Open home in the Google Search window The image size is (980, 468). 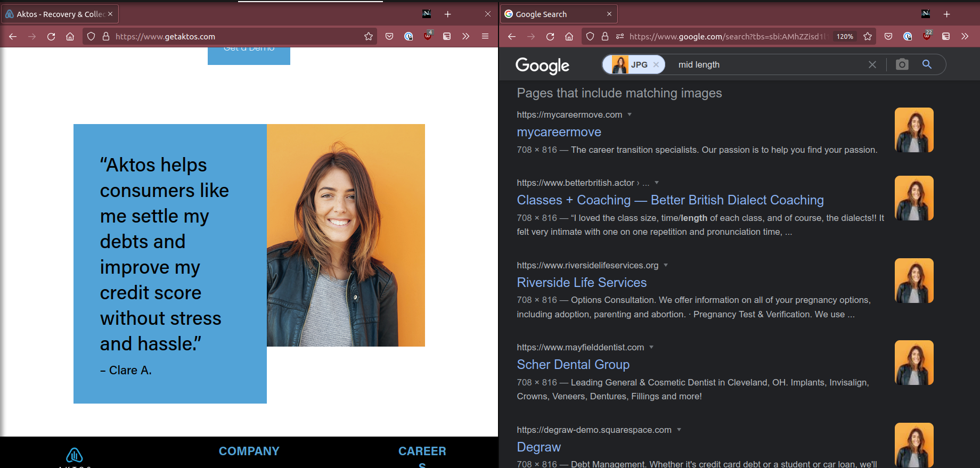[569, 36]
